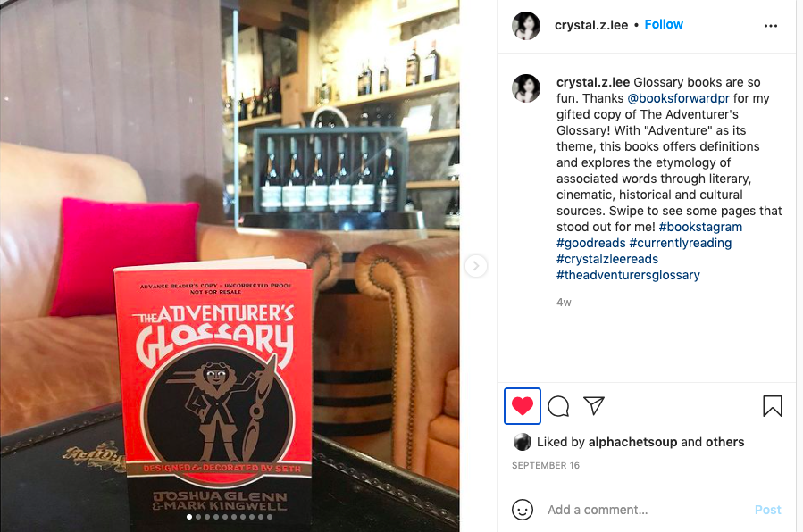Open crystal.z.lee profile picture in header

coord(526,25)
